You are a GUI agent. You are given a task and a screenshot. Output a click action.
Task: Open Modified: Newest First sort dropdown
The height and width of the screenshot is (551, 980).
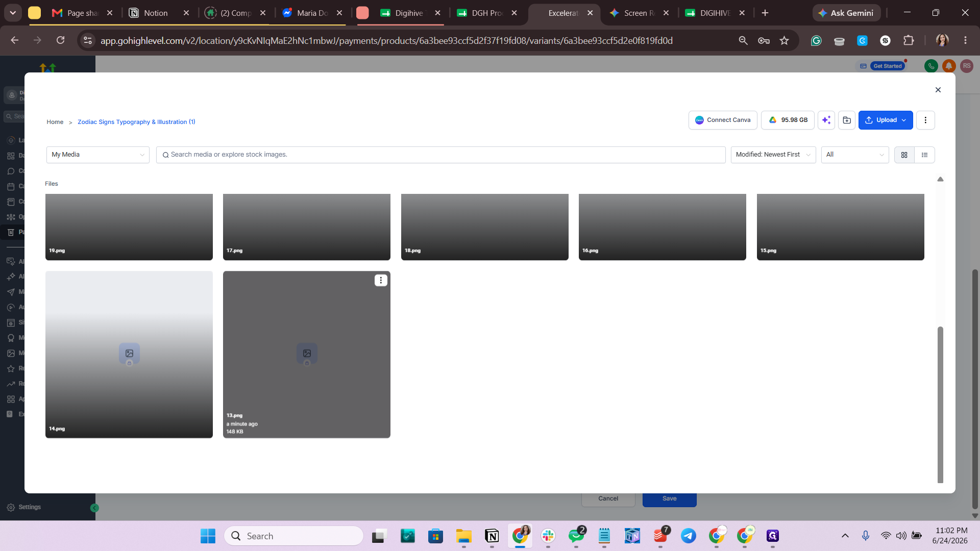coord(773,155)
